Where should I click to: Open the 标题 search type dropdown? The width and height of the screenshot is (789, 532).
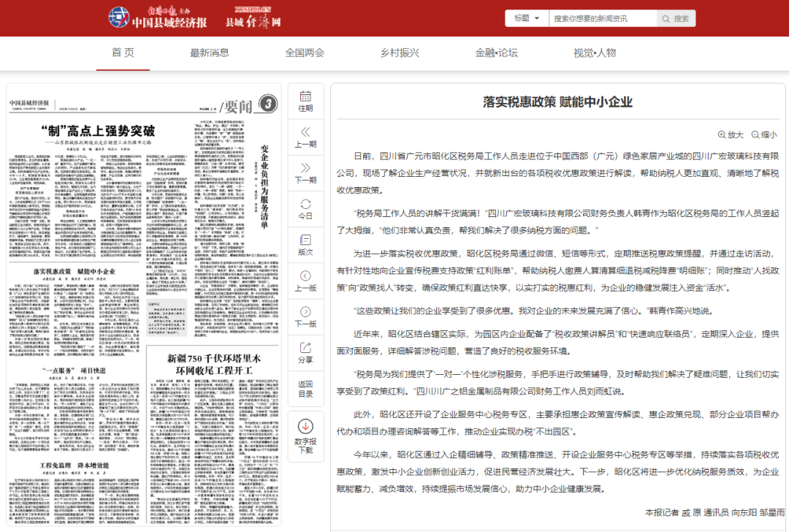527,18
